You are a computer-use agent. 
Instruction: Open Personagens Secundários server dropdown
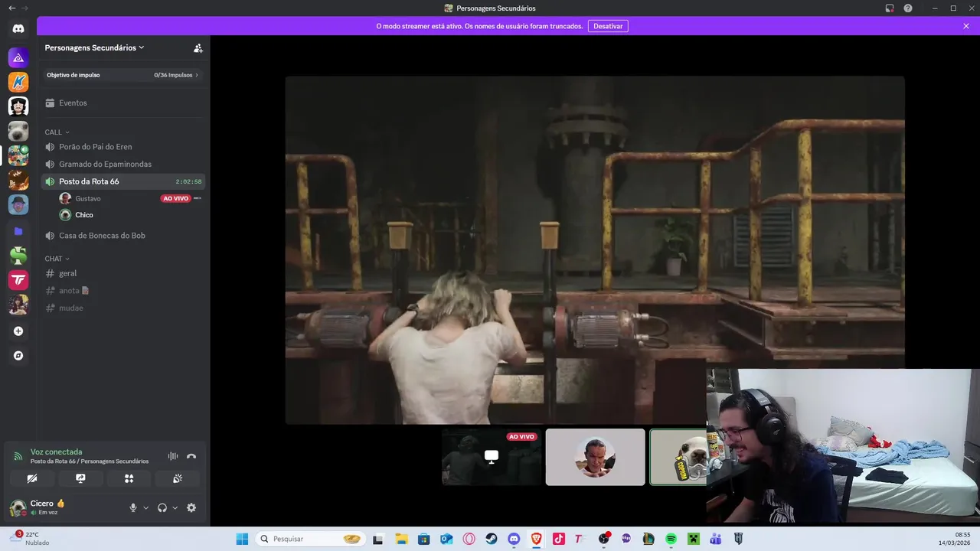pos(95,47)
